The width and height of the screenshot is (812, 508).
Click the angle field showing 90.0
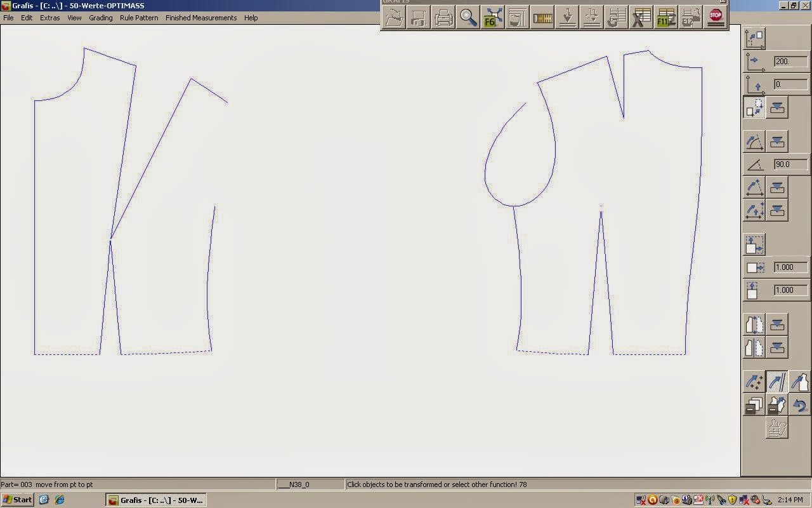(791, 164)
